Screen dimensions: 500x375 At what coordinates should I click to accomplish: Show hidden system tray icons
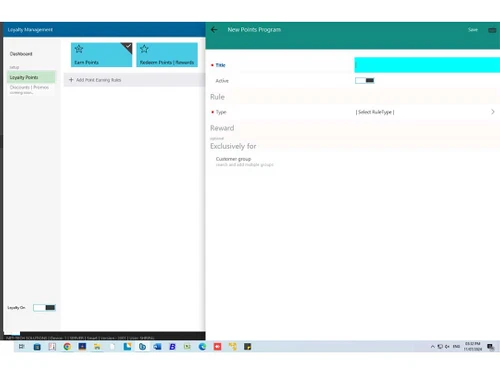(x=432, y=347)
